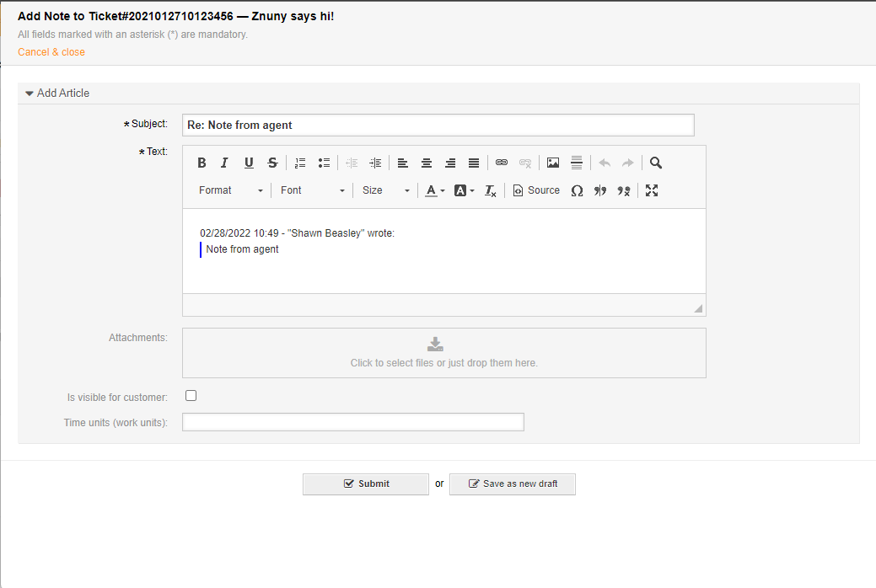The height and width of the screenshot is (588, 876).
Task: Insert a special character with Omega icon
Action: pyautogui.click(x=577, y=191)
